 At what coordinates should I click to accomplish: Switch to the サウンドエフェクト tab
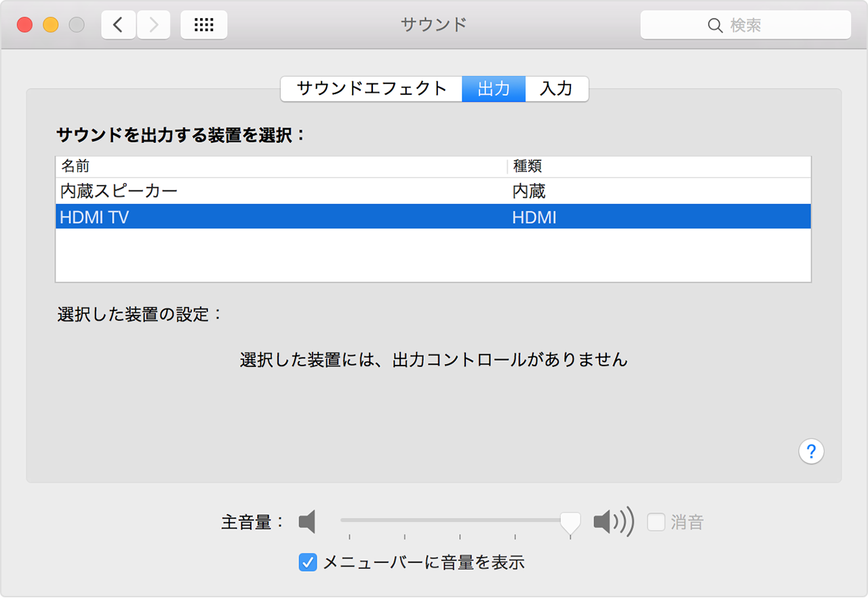(x=372, y=89)
